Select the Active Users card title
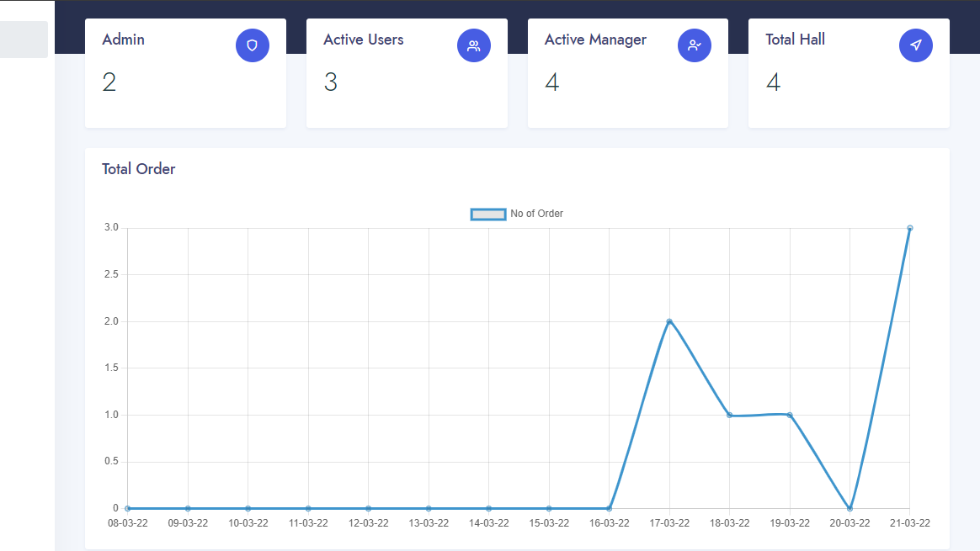 363,40
